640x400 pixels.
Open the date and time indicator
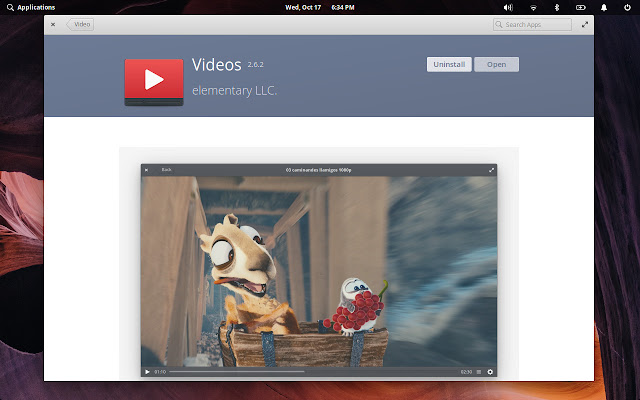pos(319,7)
